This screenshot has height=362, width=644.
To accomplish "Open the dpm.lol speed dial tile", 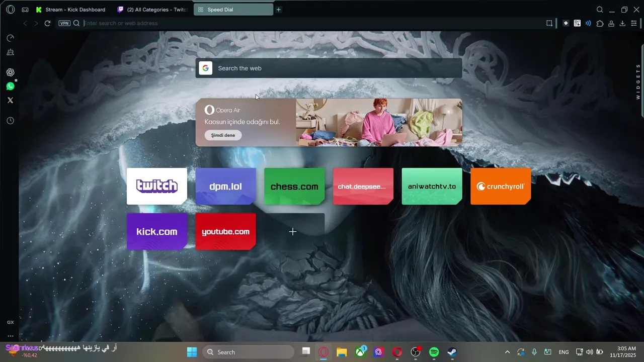I will pyautogui.click(x=225, y=186).
